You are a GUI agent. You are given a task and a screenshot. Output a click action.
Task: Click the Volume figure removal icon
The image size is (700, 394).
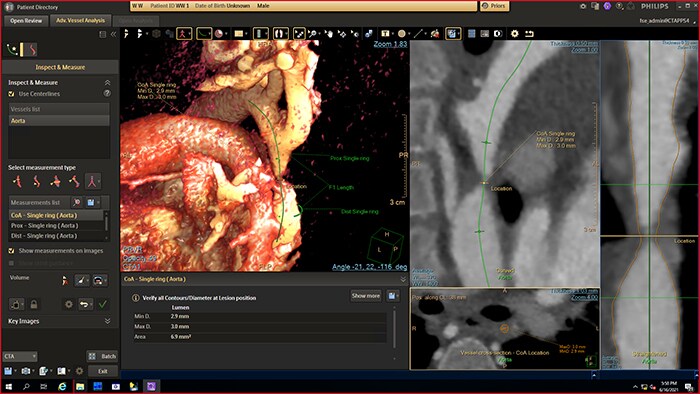click(x=66, y=281)
